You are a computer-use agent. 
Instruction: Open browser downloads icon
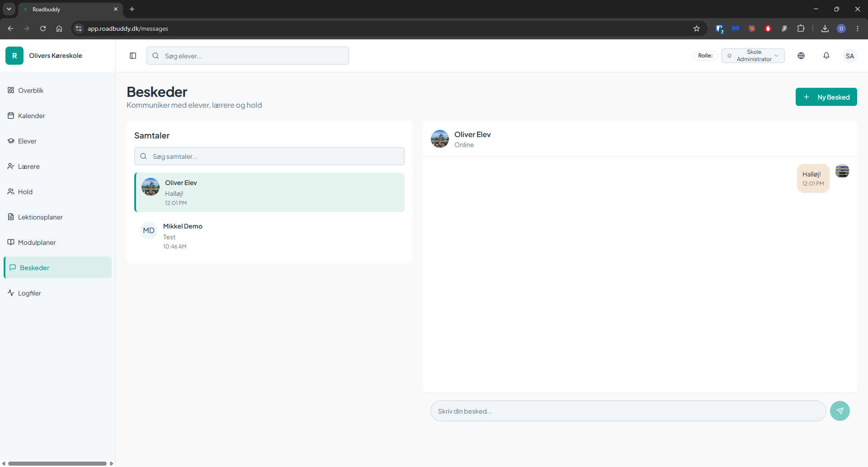(x=825, y=29)
